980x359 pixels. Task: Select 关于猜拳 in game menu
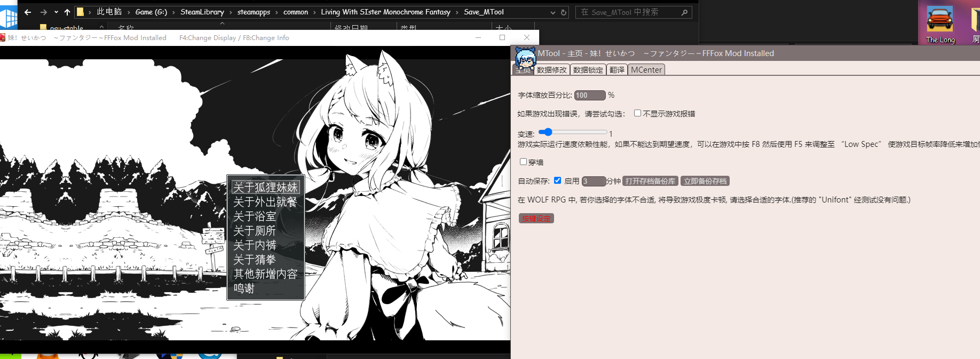pyautogui.click(x=255, y=260)
